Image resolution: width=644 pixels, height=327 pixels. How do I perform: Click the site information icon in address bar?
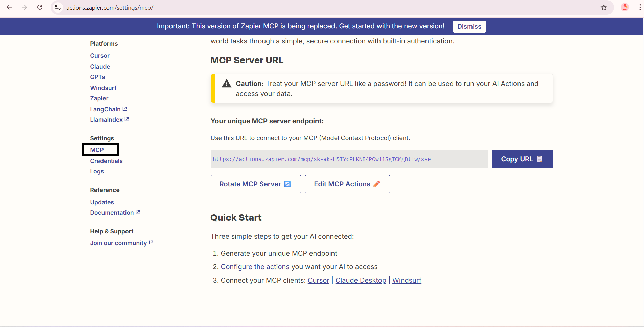point(58,7)
